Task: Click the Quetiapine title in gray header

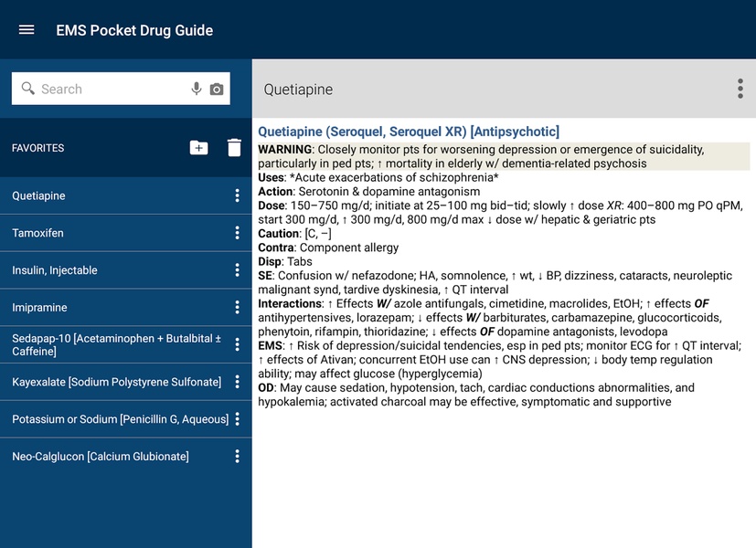Action: point(298,90)
